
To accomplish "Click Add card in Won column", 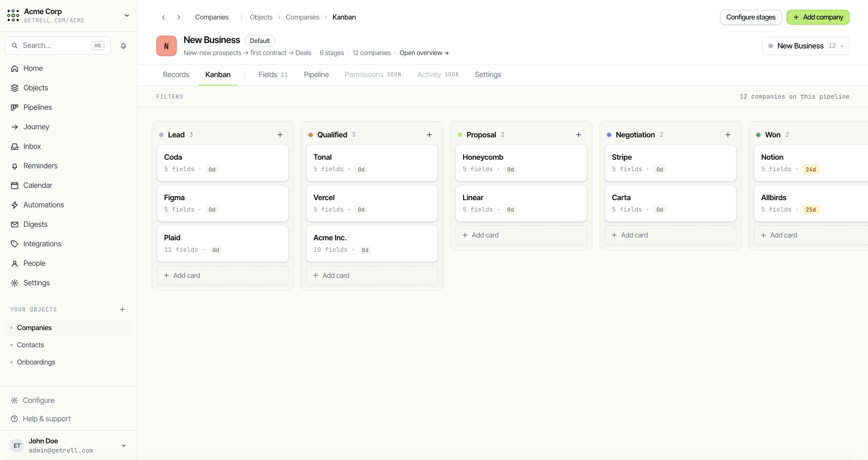I will click(811, 235).
